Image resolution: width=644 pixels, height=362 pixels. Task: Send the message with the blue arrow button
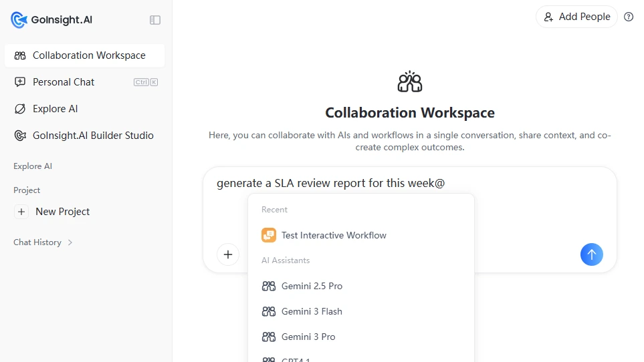click(591, 254)
